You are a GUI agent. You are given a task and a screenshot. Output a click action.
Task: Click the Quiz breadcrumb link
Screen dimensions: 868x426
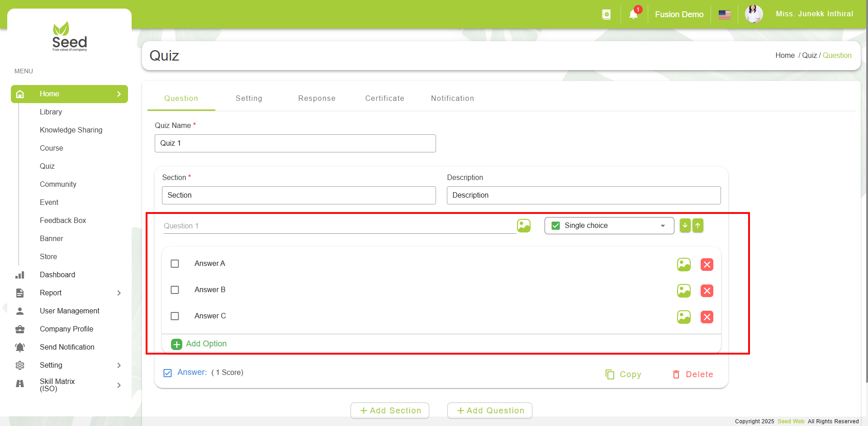pos(809,55)
